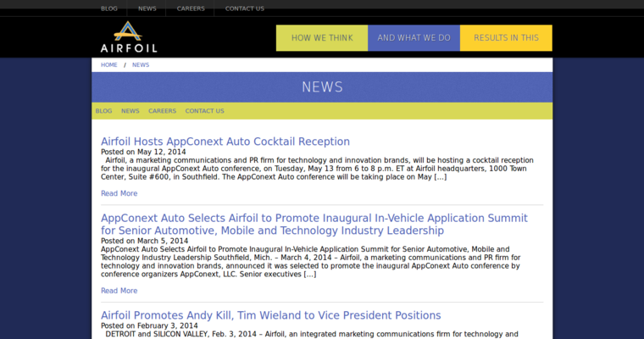Click the NEWS page title banner

[322, 87]
